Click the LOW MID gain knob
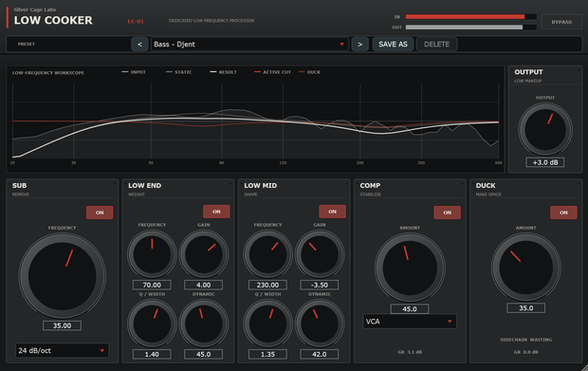This screenshot has height=371, width=588. [320, 254]
